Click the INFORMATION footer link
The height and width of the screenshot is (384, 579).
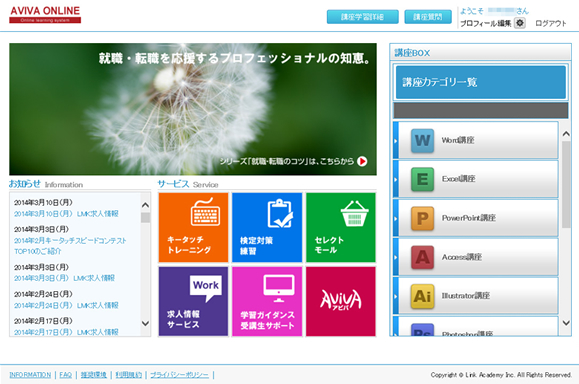click(x=30, y=375)
